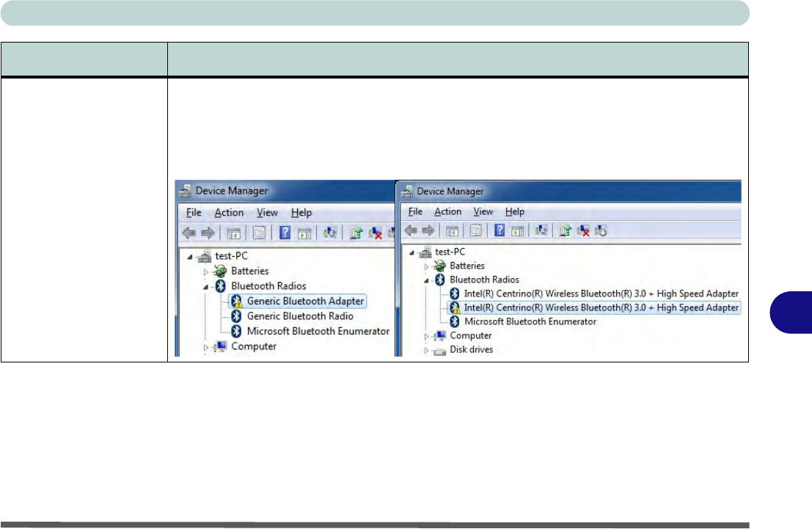This screenshot has height=529, width=812.
Task: Expand the Disk drives node
Action: click(428, 350)
